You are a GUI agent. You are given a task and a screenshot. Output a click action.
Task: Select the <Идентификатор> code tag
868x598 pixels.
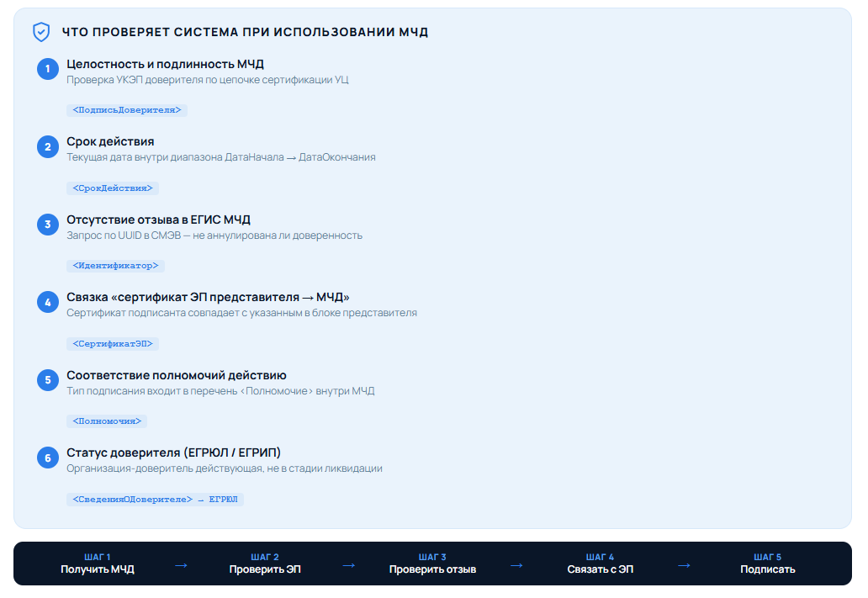pyautogui.click(x=115, y=266)
